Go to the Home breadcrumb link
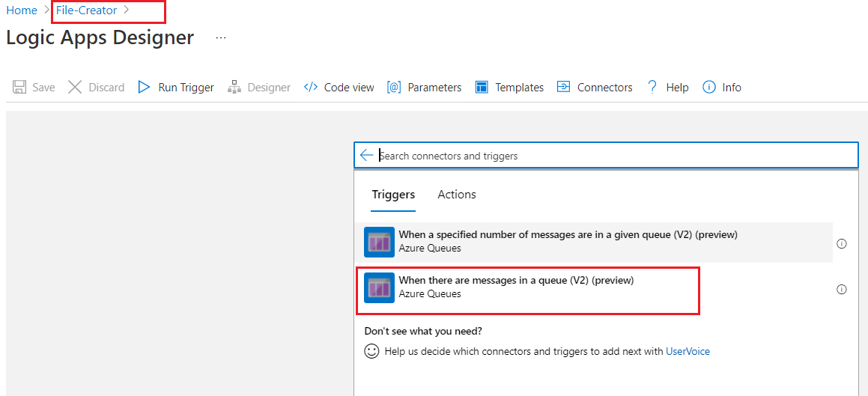The width and height of the screenshot is (868, 396). pos(22,10)
